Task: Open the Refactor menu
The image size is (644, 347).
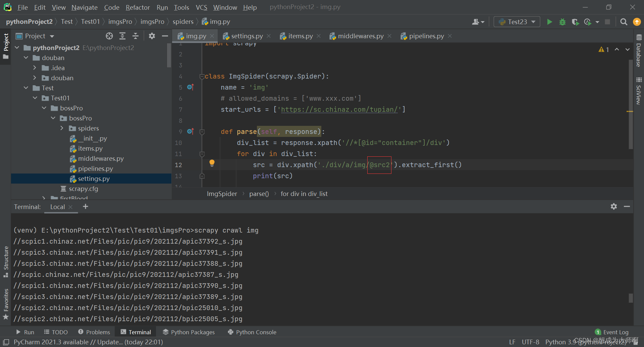Action: tap(138, 7)
